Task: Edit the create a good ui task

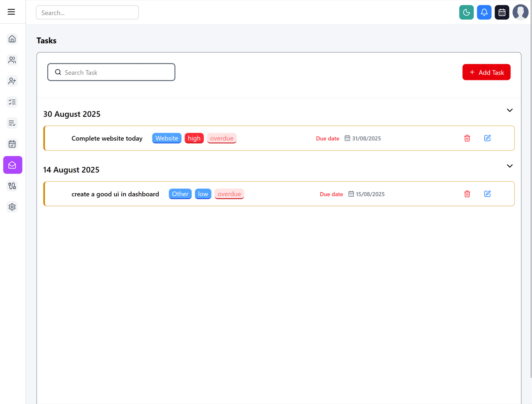Action: pyautogui.click(x=487, y=194)
